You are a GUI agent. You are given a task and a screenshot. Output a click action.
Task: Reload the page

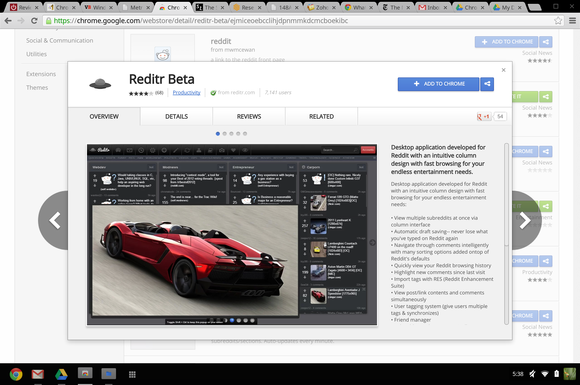pyautogui.click(x=34, y=21)
